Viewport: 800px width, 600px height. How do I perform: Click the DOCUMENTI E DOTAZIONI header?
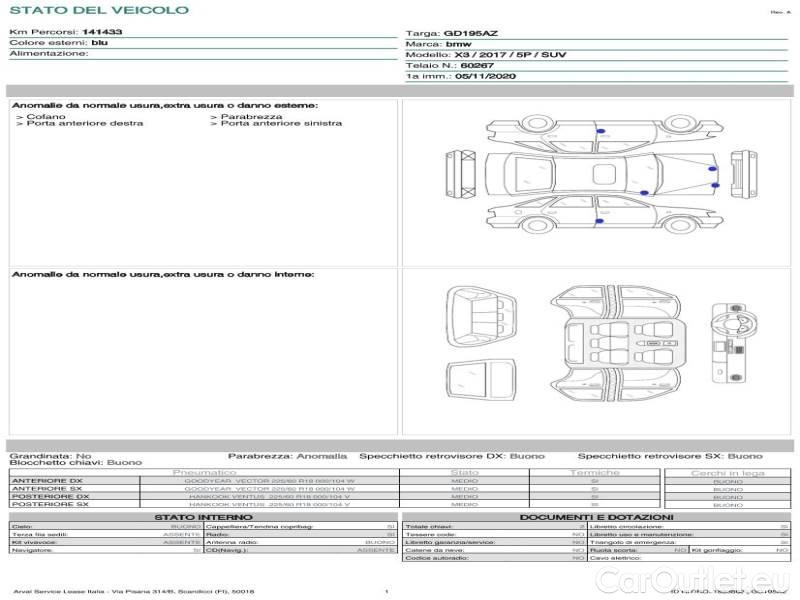pos(596,517)
